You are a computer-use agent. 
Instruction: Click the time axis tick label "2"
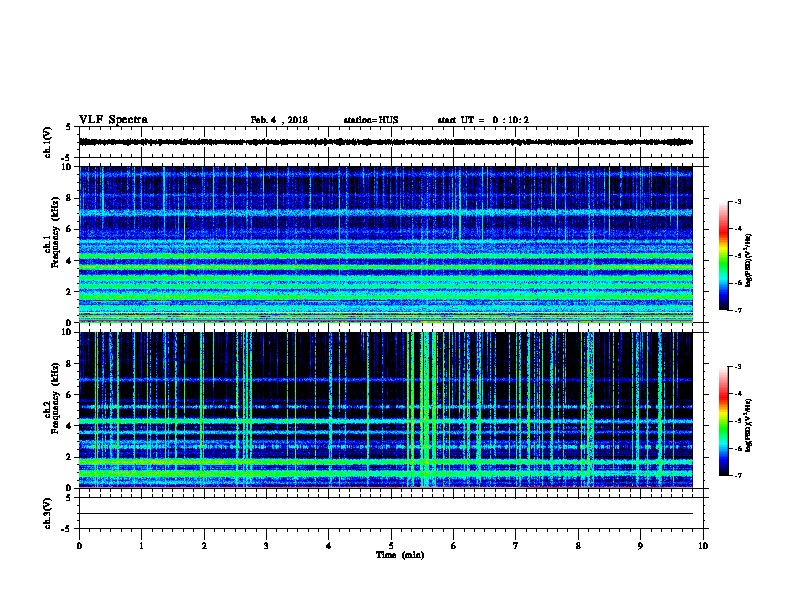tap(204, 545)
